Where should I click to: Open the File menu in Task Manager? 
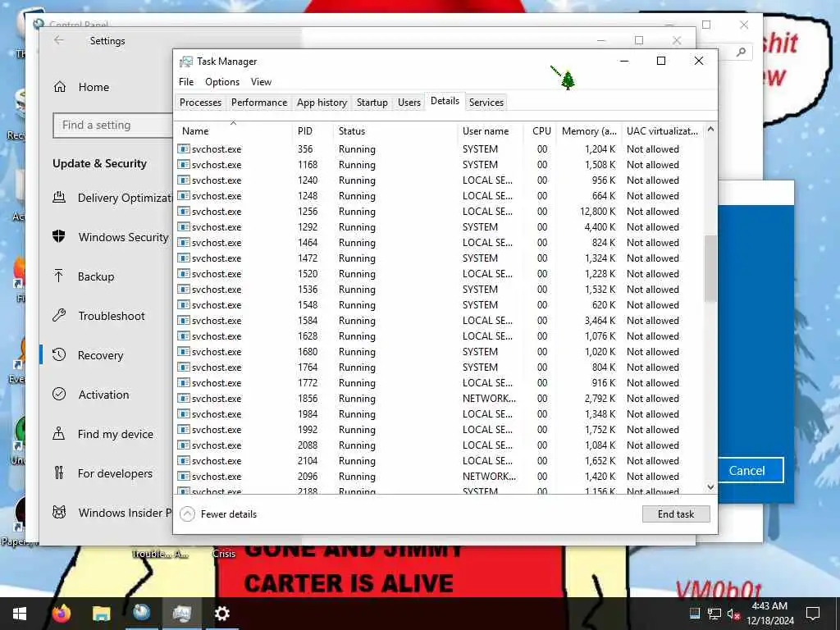click(186, 82)
